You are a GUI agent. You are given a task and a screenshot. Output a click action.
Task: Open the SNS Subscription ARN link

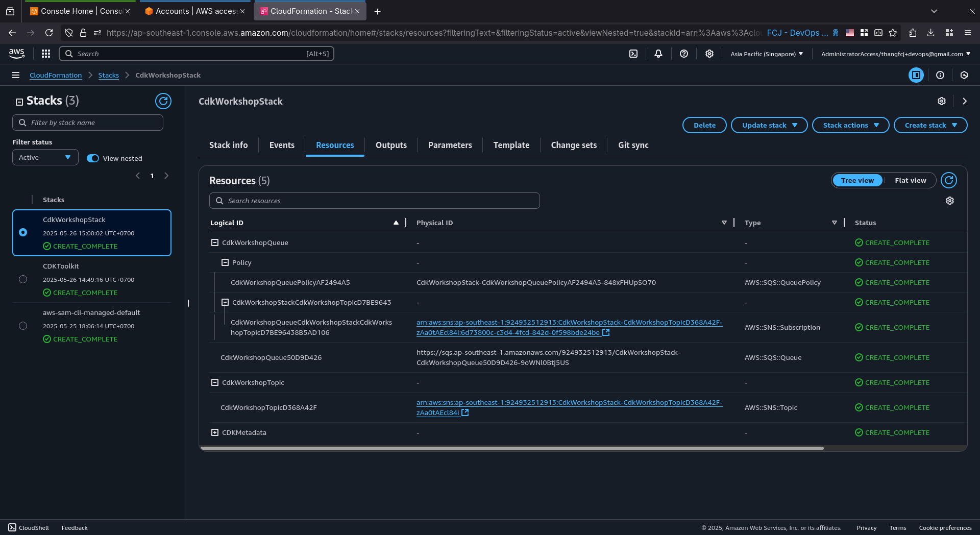(569, 327)
